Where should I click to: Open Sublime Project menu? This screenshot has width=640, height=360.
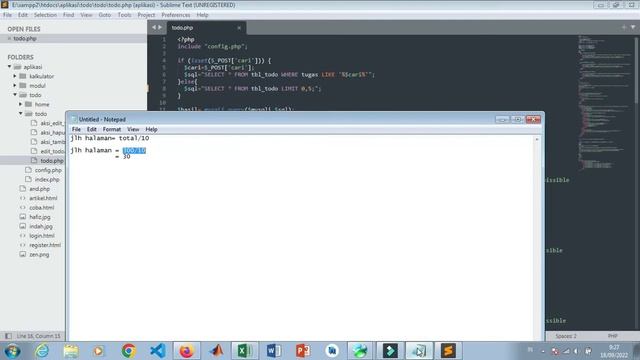[146, 15]
